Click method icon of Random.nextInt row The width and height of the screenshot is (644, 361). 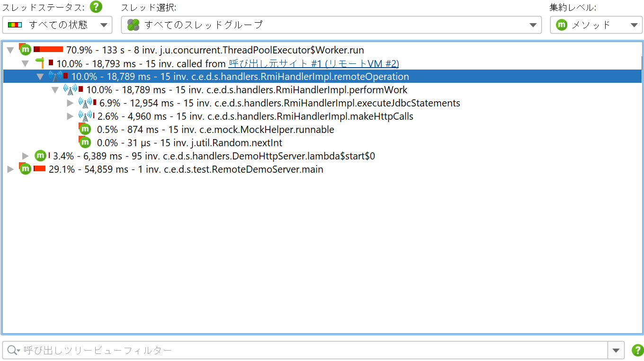pyautogui.click(x=85, y=142)
